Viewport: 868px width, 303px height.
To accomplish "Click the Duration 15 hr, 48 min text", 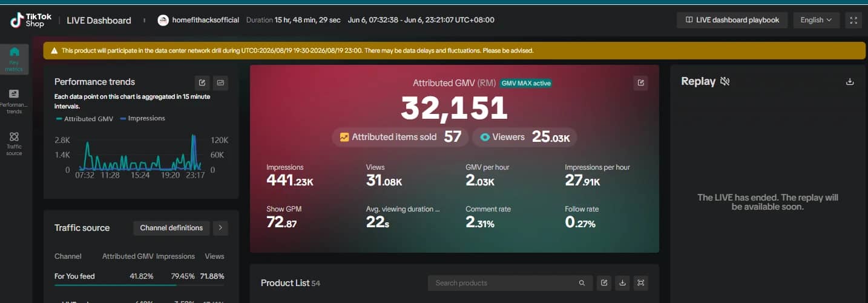I will point(294,20).
